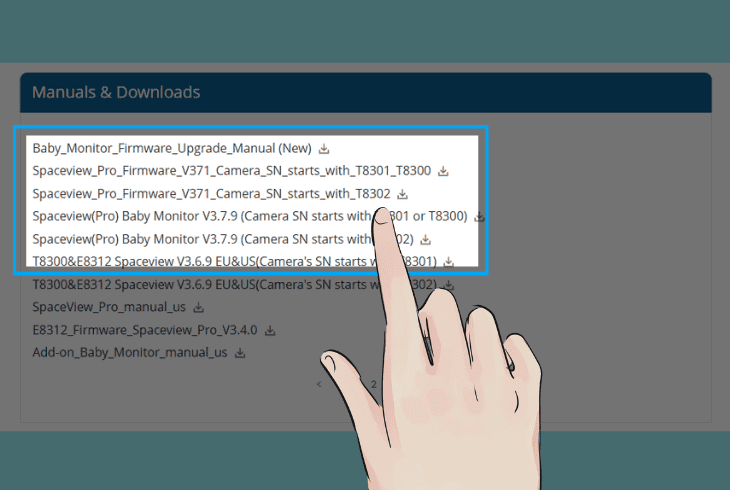The width and height of the screenshot is (730, 490).
Task: Open the Baby_Monitor_Firmware_Upgrade_Manual (New) link
Action: (172, 149)
